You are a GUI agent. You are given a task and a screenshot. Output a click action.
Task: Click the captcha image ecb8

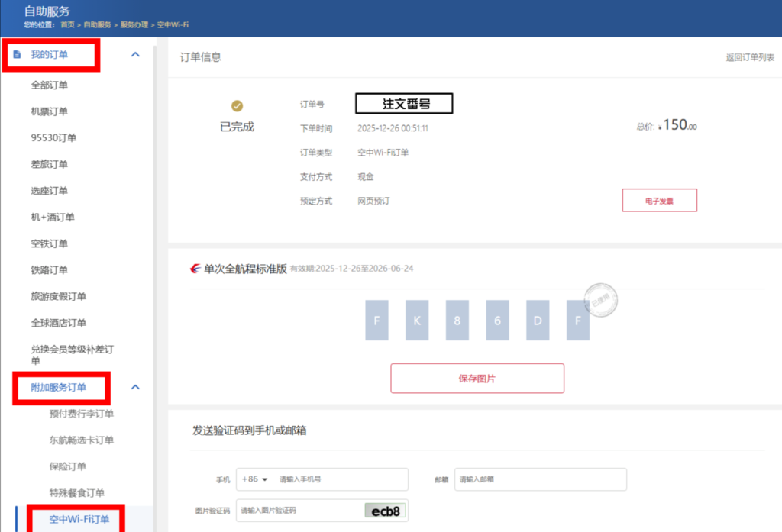(385, 511)
